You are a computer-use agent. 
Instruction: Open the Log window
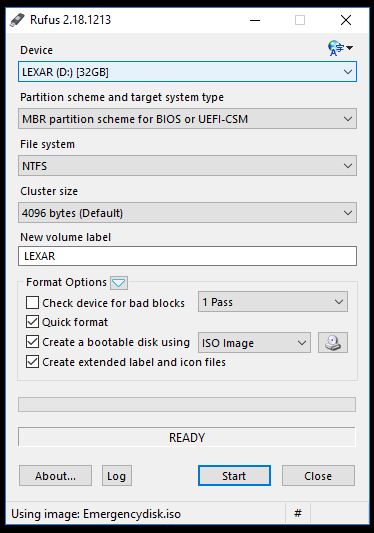(x=117, y=476)
